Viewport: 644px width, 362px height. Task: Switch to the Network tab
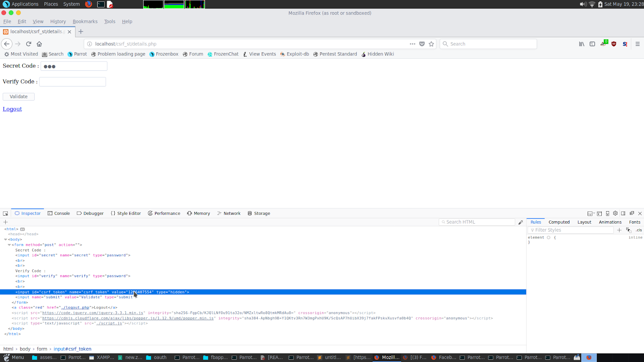pyautogui.click(x=229, y=214)
